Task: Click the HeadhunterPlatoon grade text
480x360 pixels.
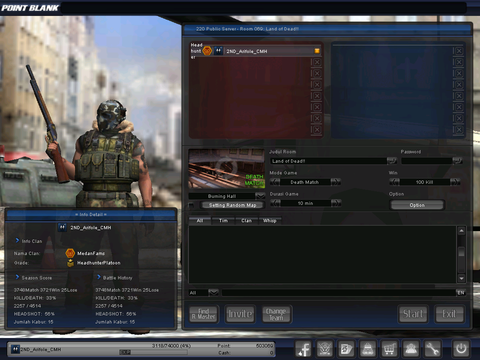Action: click(x=99, y=263)
